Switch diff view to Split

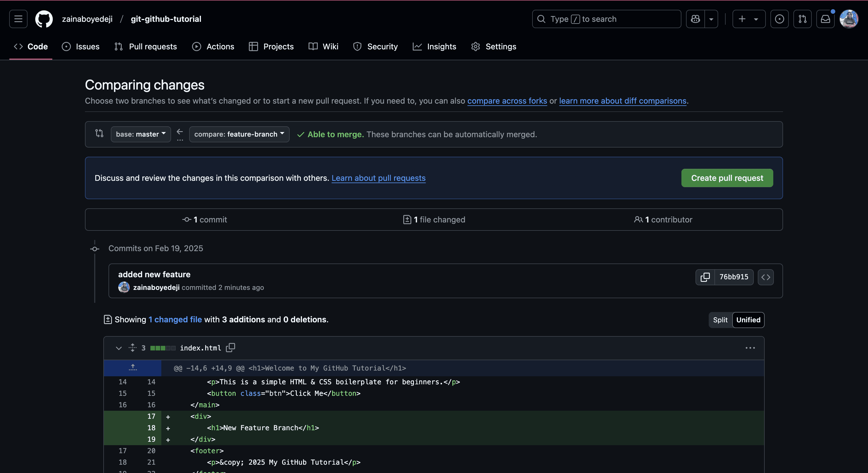720,320
